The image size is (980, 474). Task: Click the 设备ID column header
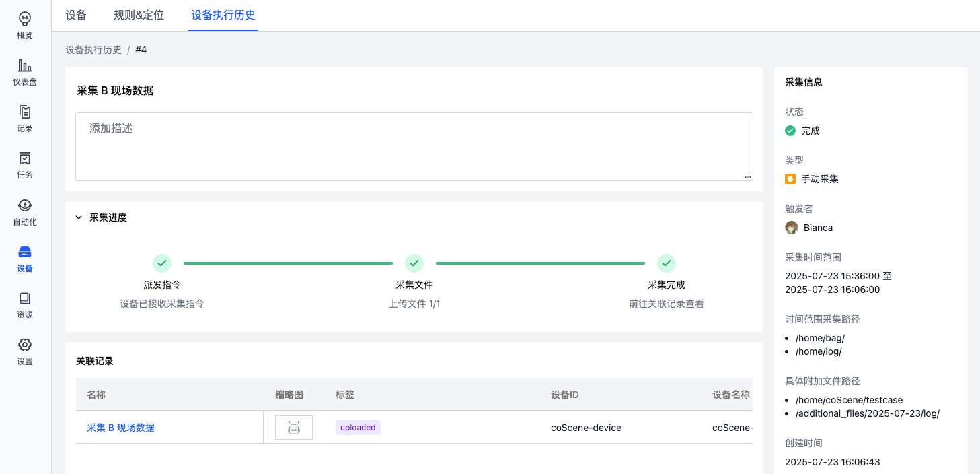click(x=565, y=395)
